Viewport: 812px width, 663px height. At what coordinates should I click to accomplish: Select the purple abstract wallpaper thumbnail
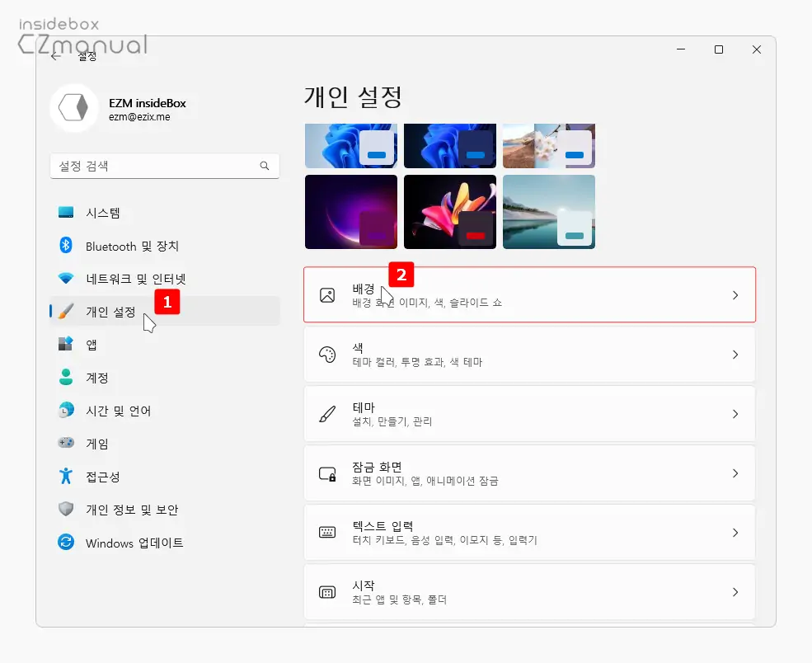pyautogui.click(x=351, y=212)
